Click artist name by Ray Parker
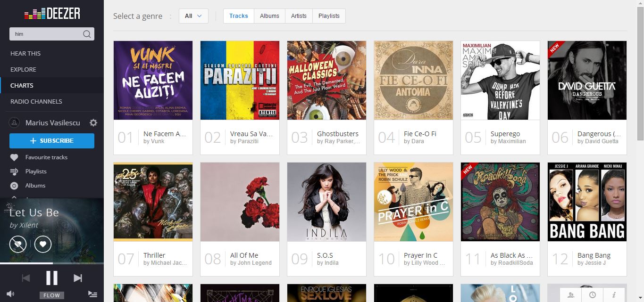 [x=339, y=141]
